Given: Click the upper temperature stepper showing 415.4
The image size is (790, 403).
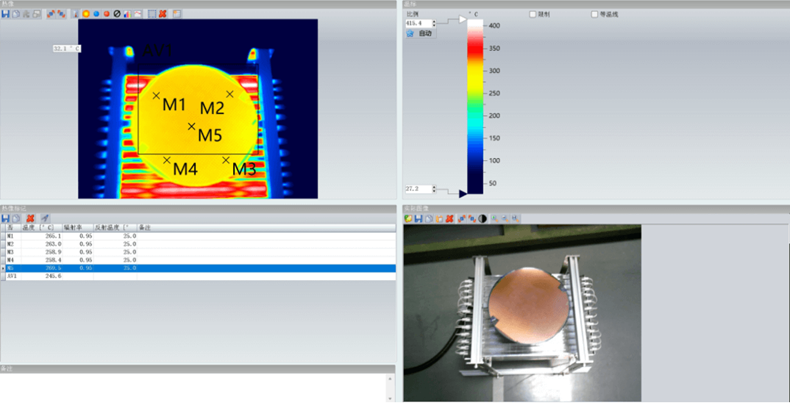Looking at the screenshot, I should (x=420, y=22).
